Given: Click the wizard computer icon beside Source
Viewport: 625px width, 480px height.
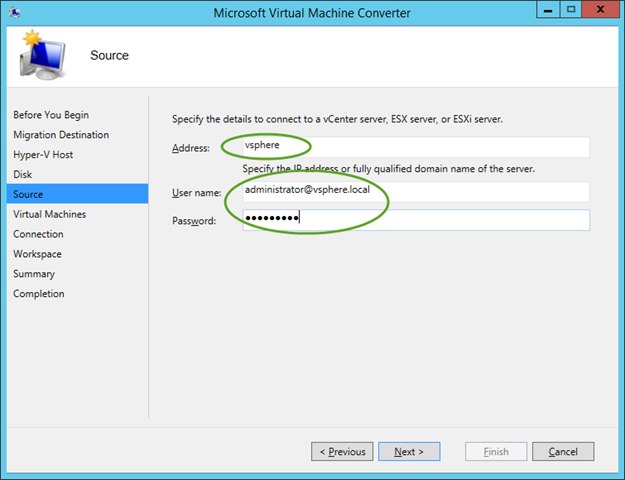Looking at the screenshot, I should click(43, 55).
